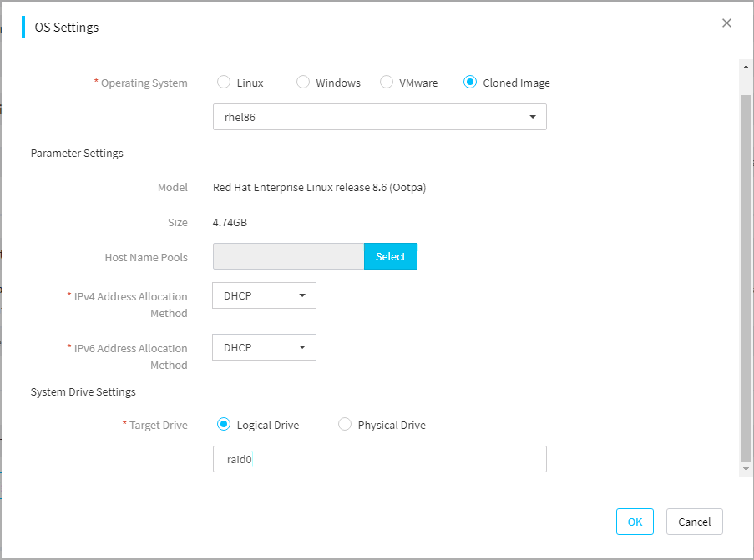Click the IPv6 DHCP dropdown arrow
The image size is (754, 560).
click(302, 347)
